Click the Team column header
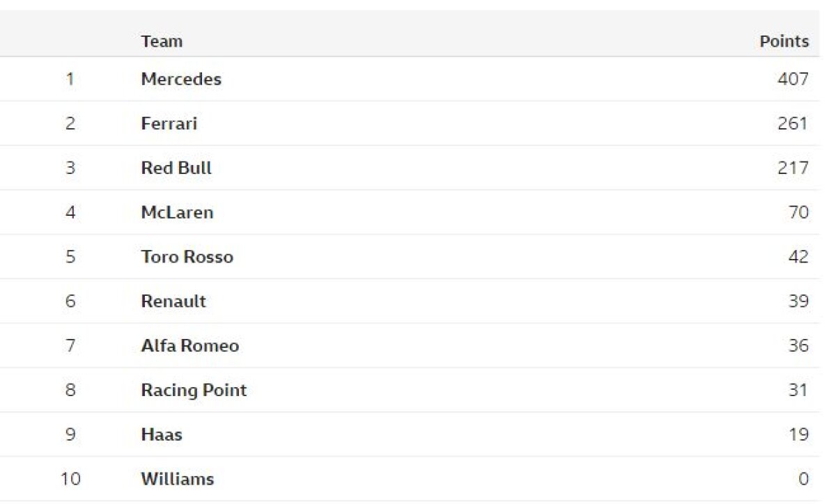Viewport: 836px width, 504px height. 162,41
